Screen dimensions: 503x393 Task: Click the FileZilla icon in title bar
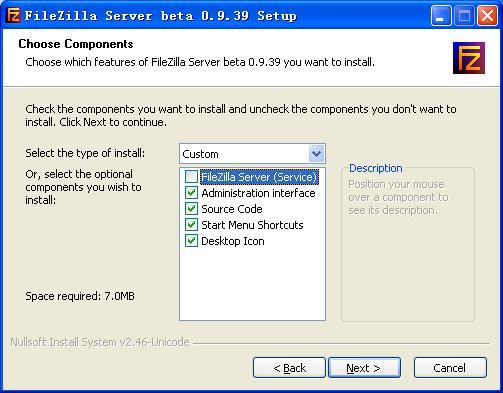[13, 15]
